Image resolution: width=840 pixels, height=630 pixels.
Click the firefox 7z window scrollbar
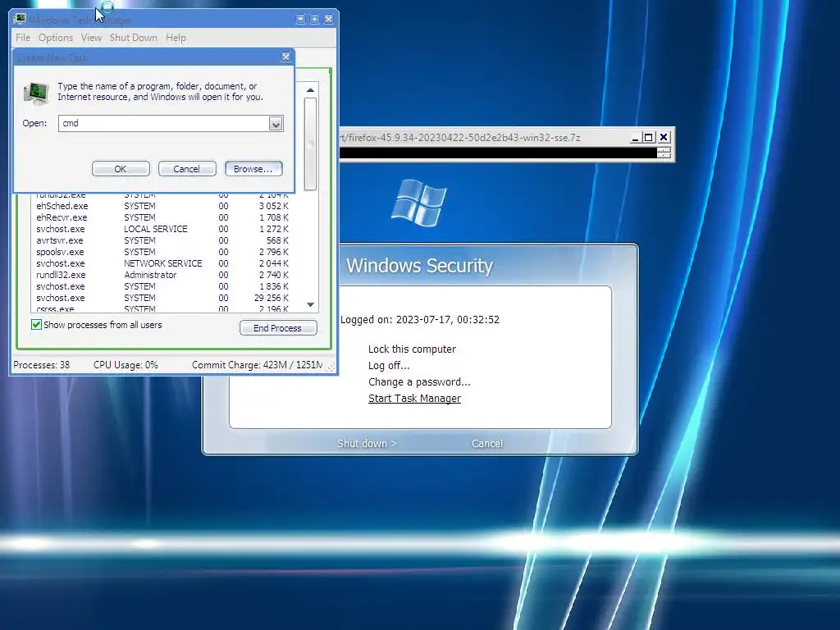click(x=664, y=153)
